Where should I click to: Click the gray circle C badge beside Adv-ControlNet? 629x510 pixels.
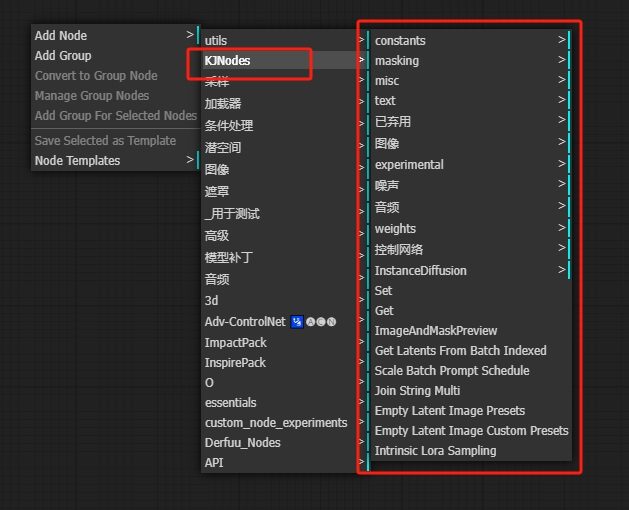point(321,322)
